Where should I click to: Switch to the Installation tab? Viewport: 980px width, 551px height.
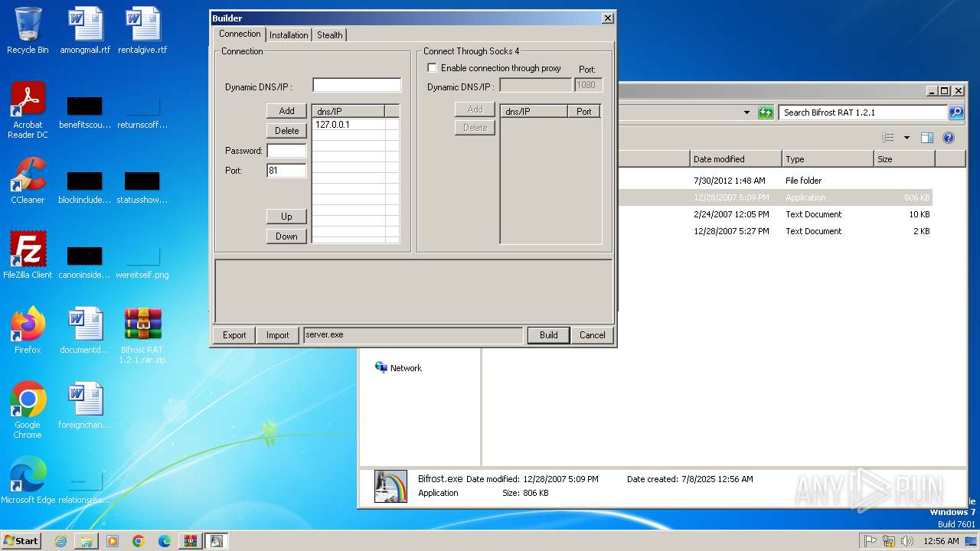pyautogui.click(x=289, y=34)
